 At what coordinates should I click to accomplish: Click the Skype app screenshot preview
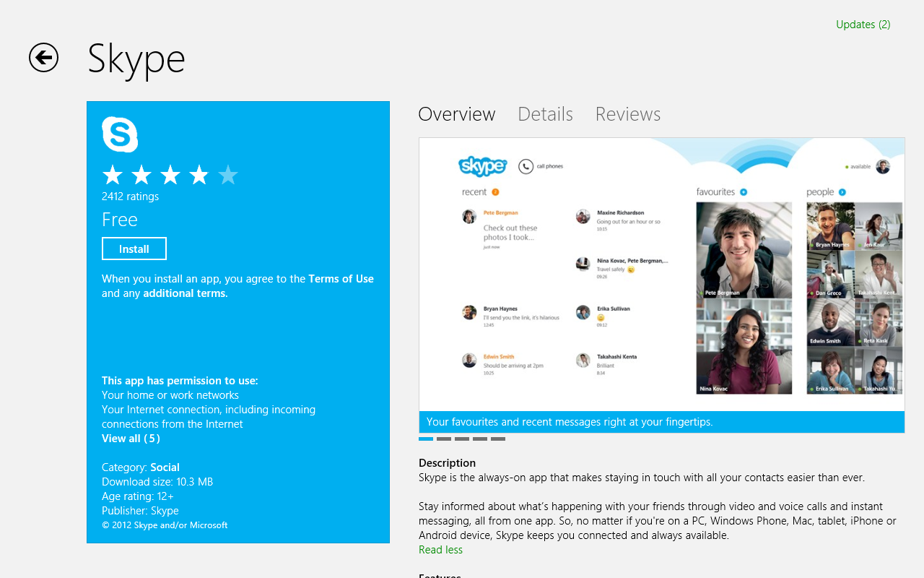(x=661, y=275)
